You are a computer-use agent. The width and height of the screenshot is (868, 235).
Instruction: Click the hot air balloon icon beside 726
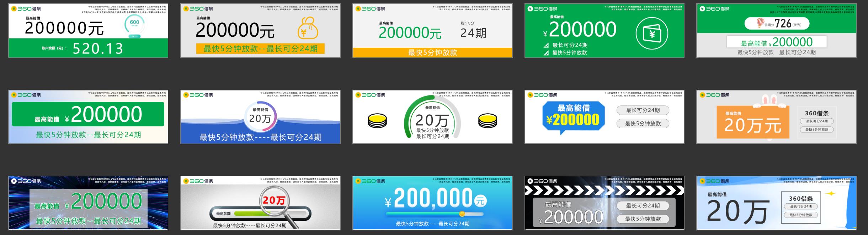click(760, 23)
